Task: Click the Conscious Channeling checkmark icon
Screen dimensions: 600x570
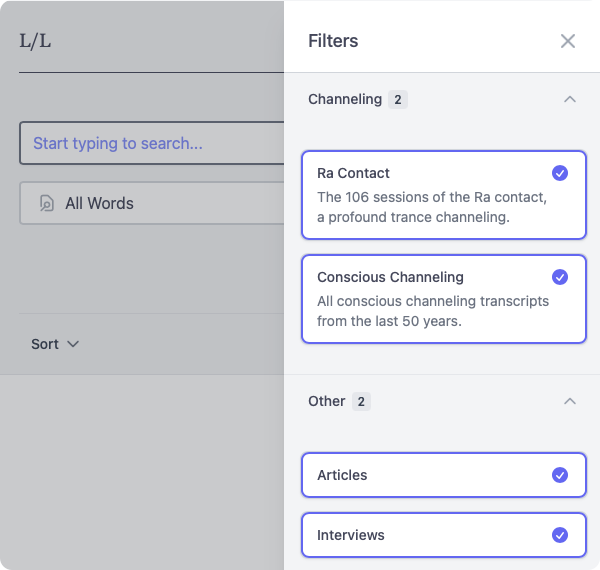Action: tap(560, 277)
